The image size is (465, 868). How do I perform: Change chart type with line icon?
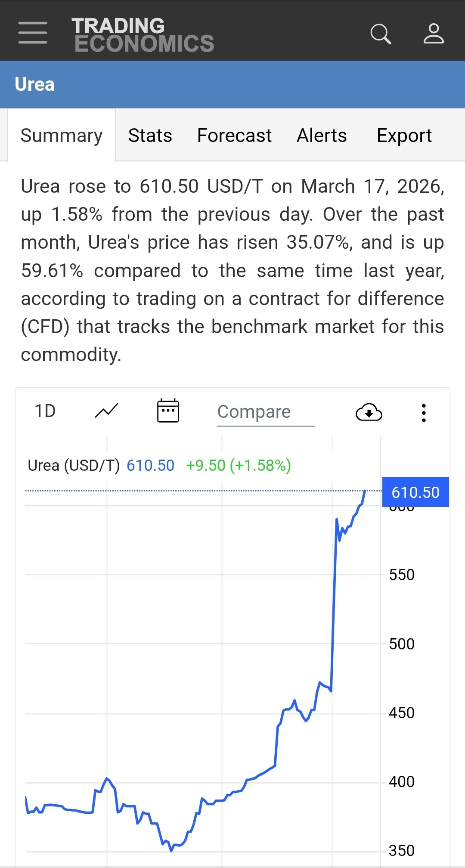tap(106, 411)
